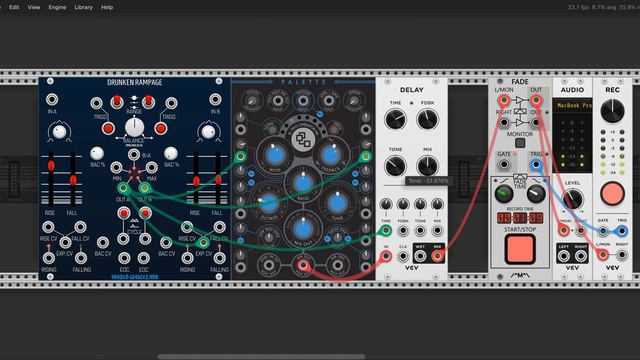Click the Audio LEVEL knob
The height and width of the screenshot is (360, 640).
(572, 199)
